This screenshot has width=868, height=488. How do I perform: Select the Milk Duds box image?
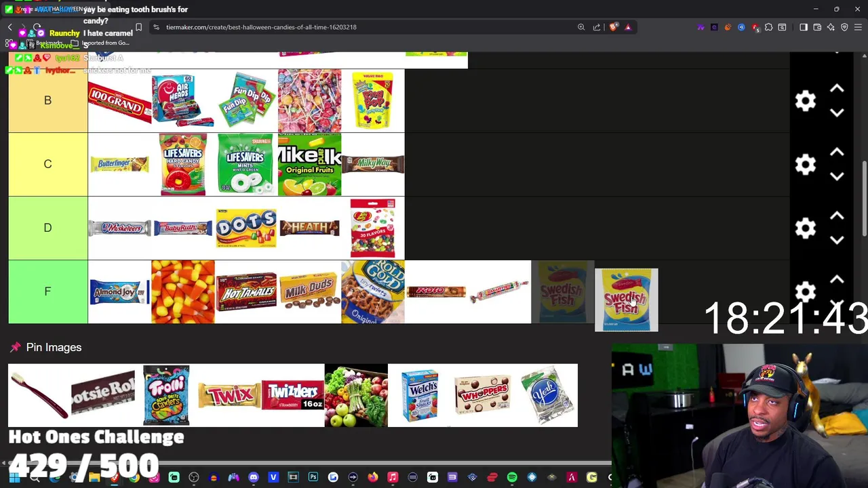tap(309, 291)
